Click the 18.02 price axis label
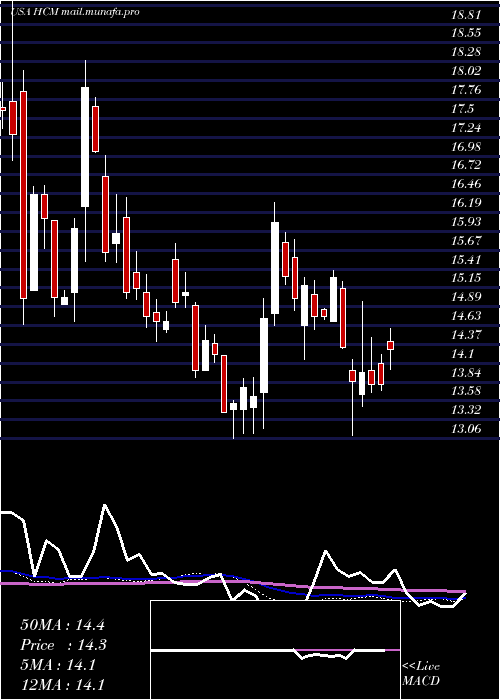Image resolution: width=500 pixels, height=700 pixels. pyautogui.click(x=466, y=71)
